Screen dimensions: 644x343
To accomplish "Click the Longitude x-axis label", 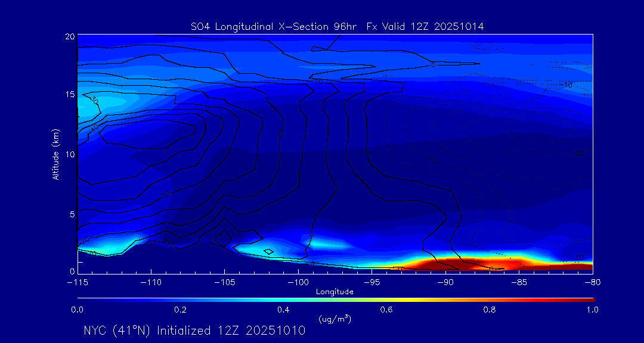I will 335,292.
